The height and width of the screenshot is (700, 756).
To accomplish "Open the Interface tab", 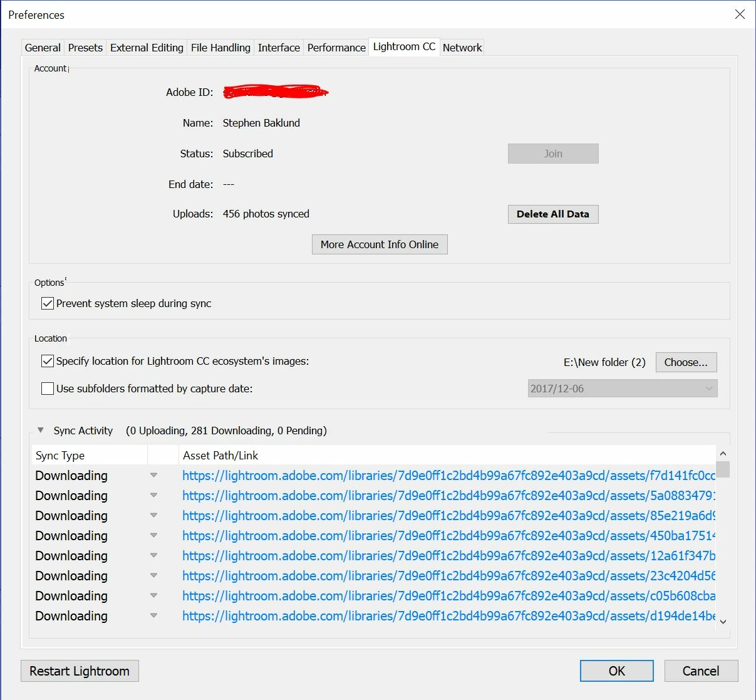I will tap(279, 48).
